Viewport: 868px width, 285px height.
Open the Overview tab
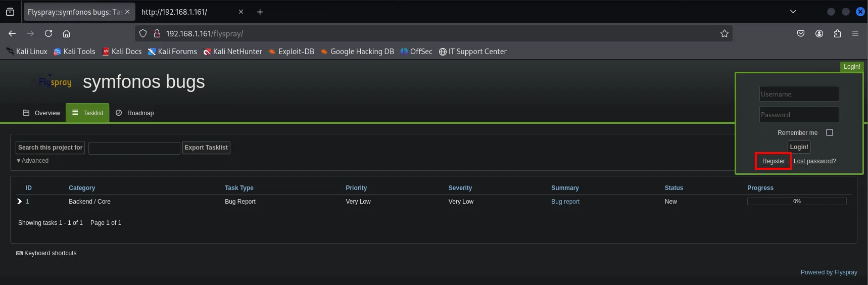click(x=41, y=113)
